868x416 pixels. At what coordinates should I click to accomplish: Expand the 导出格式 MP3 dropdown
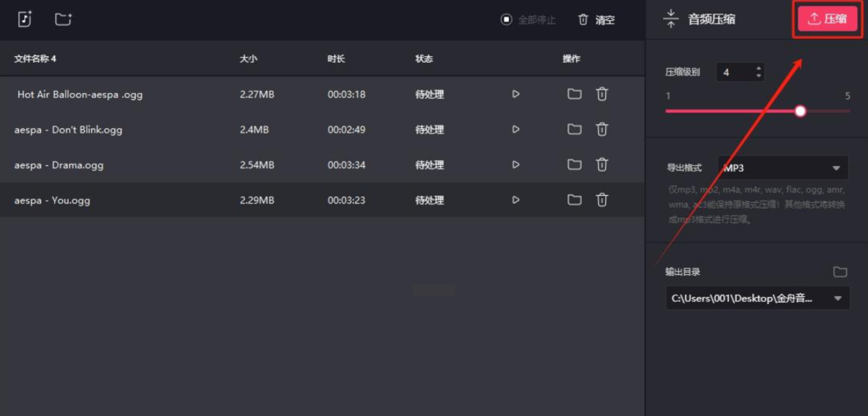tap(783, 168)
